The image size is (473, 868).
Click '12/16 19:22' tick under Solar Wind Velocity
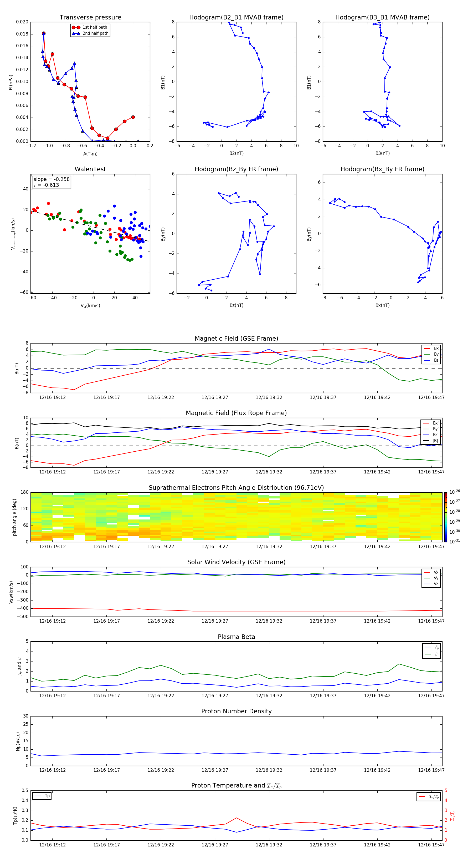[161, 621]
